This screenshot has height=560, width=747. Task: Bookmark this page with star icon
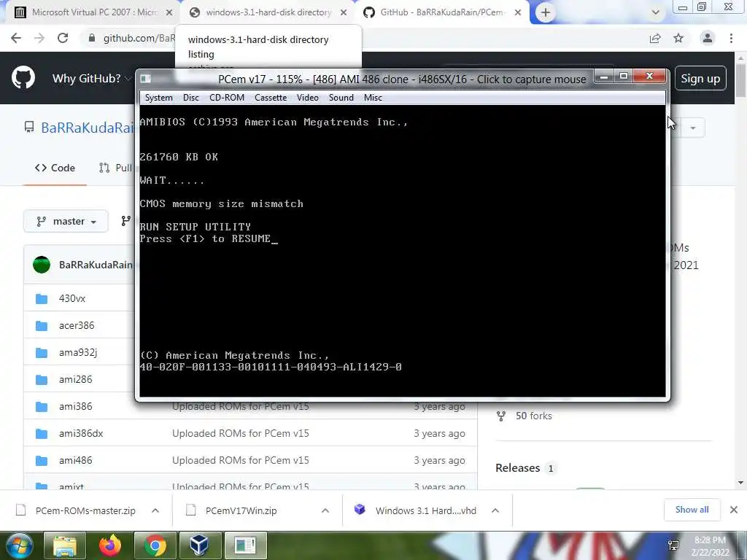678,38
